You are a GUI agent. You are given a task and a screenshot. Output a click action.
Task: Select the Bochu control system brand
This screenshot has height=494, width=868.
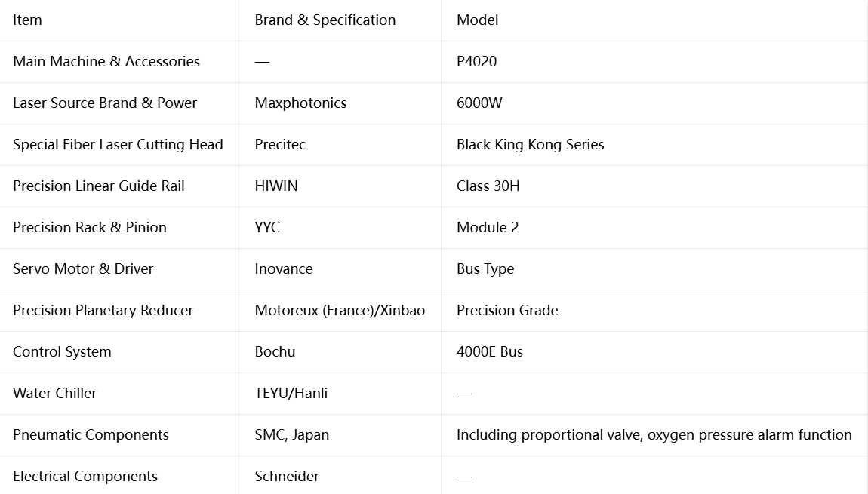click(275, 351)
